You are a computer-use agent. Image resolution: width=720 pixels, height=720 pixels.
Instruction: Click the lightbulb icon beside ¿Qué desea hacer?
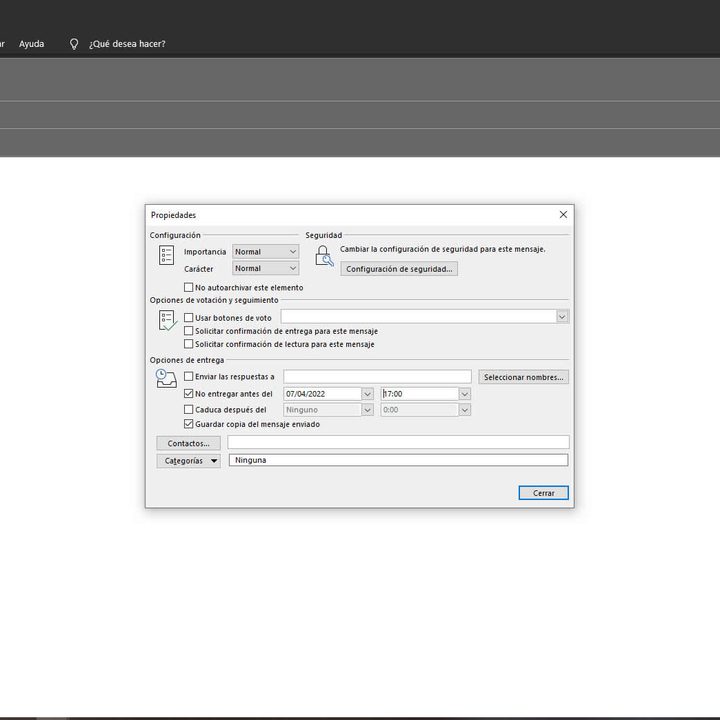(x=74, y=44)
